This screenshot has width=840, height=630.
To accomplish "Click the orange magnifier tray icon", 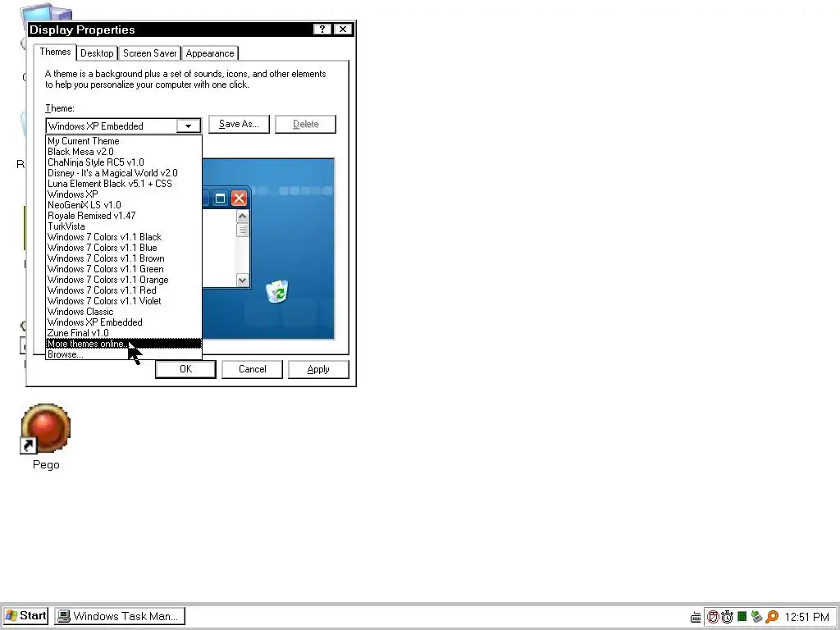I will 772,617.
